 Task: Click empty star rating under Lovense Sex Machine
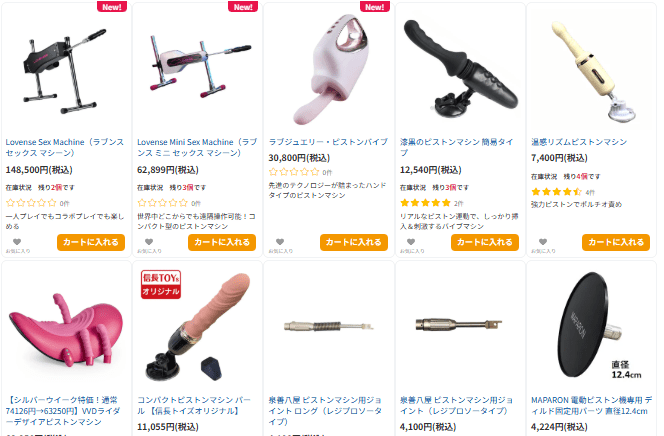pyautogui.click(x=31, y=203)
